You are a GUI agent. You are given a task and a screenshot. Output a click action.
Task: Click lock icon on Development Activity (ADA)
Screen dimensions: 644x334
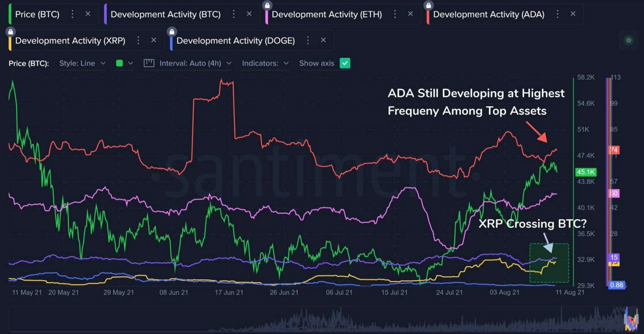pyautogui.click(x=429, y=6)
